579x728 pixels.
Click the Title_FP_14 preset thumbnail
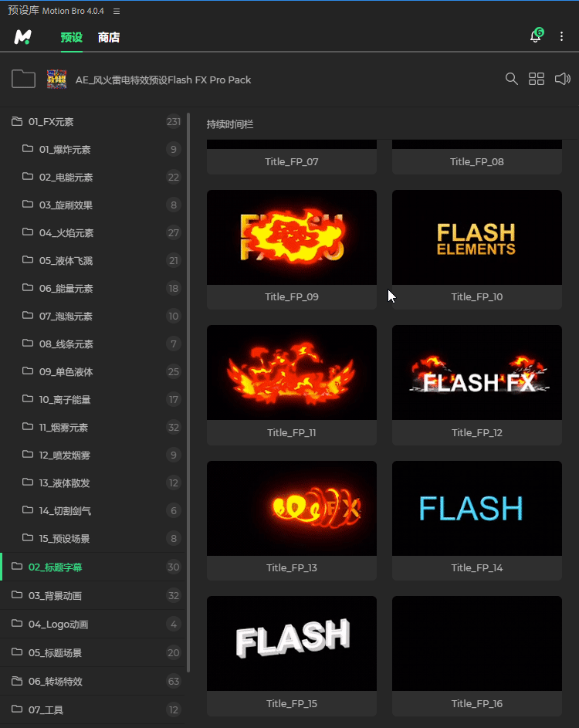pos(477,508)
